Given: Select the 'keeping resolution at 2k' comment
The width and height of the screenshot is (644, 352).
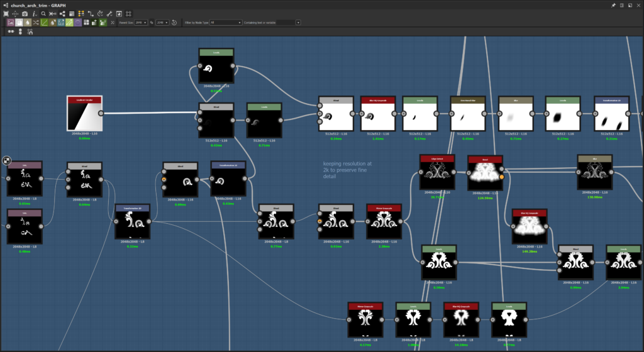Looking at the screenshot, I should (347, 170).
